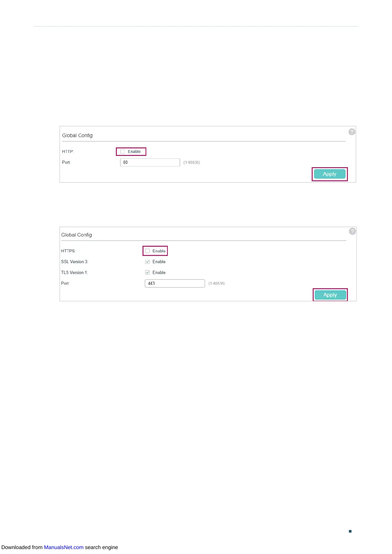Click the (1-65535) hint beside port 443
This screenshot has width=392, height=554.
(217, 284)
